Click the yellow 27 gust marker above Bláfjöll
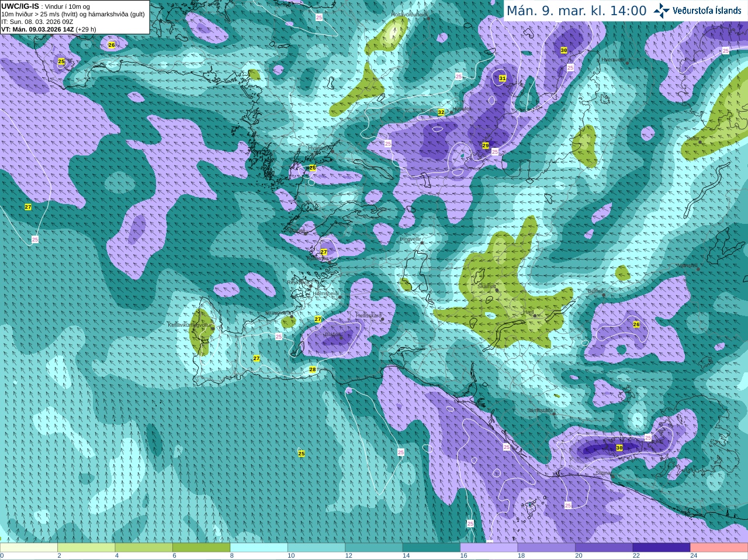This screenshot has width=748, height=560. [x=318, y=319]
